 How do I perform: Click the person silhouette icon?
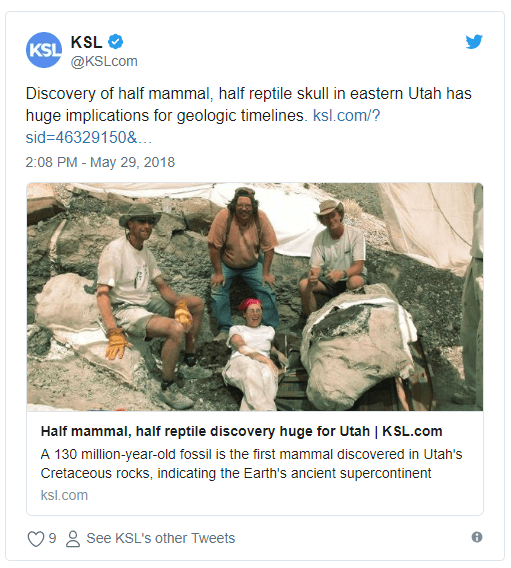(x=73, y=539)
